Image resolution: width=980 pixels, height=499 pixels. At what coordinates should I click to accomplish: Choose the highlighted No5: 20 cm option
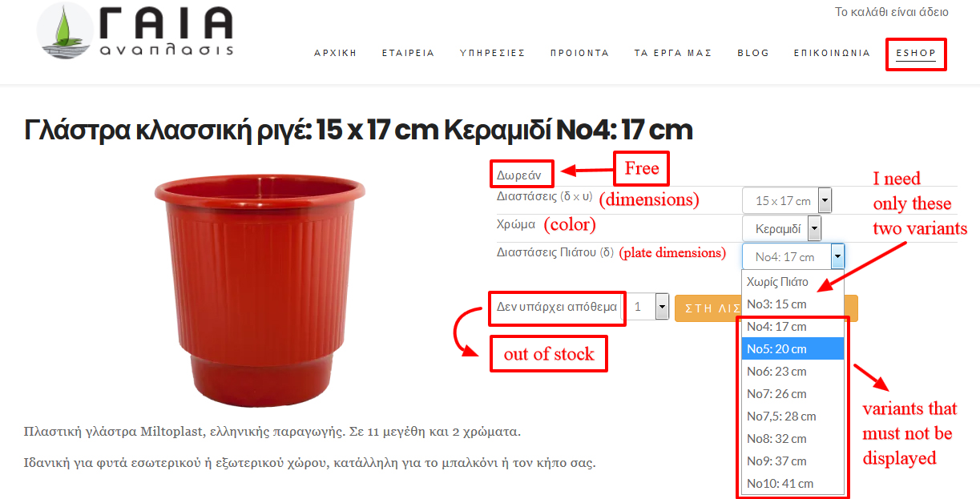point(792,349)
